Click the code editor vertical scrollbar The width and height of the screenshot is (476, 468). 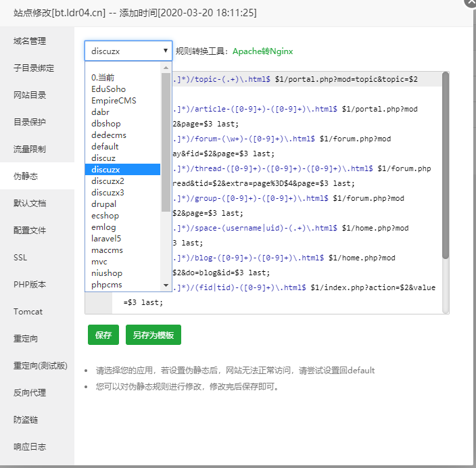pyautogui.click(x=446, y=166)
